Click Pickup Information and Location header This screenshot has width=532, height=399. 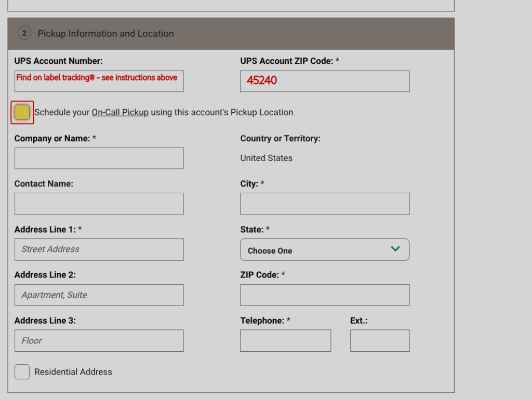[105, 34]
